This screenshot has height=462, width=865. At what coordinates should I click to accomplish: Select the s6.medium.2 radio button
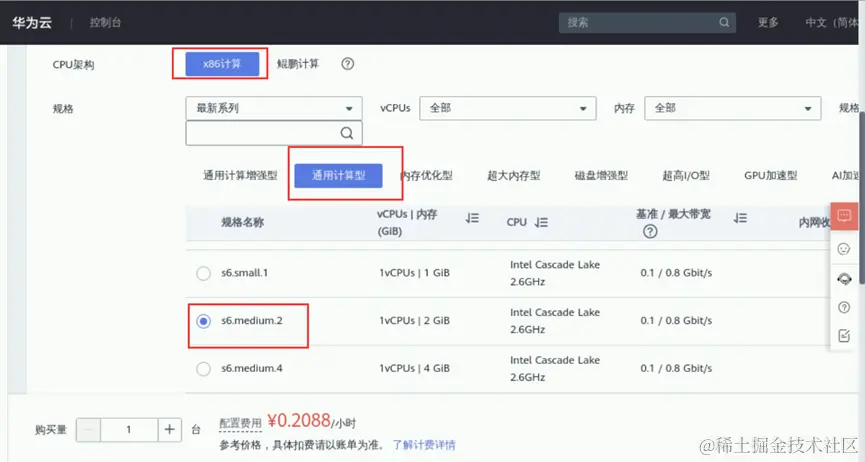[x=204, y=321]
